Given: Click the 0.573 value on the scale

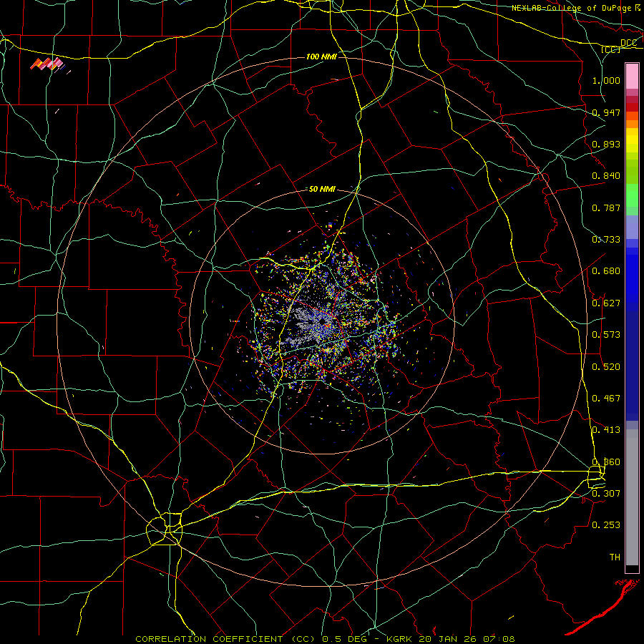Looking at the screenshot, I should click(606, 335).
